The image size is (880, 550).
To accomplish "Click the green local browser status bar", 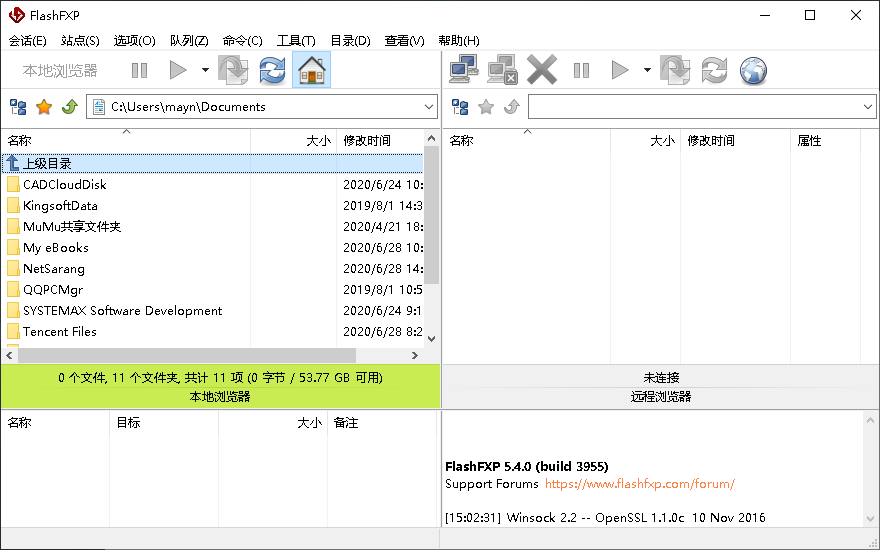I will point(220,387).
